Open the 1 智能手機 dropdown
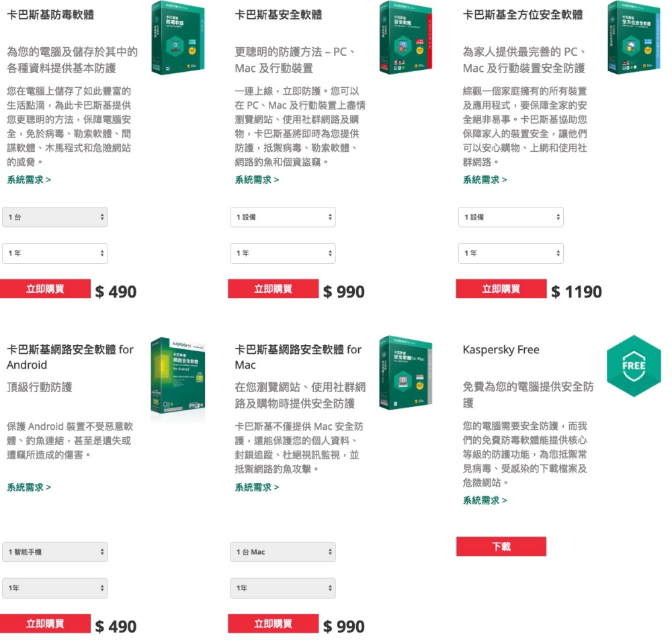Viewport: 672px width, 644px height. 55,552
